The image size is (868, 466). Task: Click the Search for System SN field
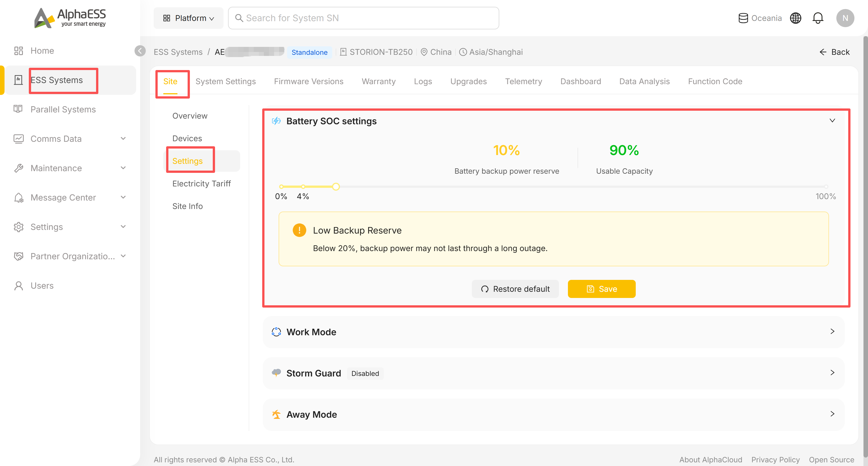tap(363, 18)
